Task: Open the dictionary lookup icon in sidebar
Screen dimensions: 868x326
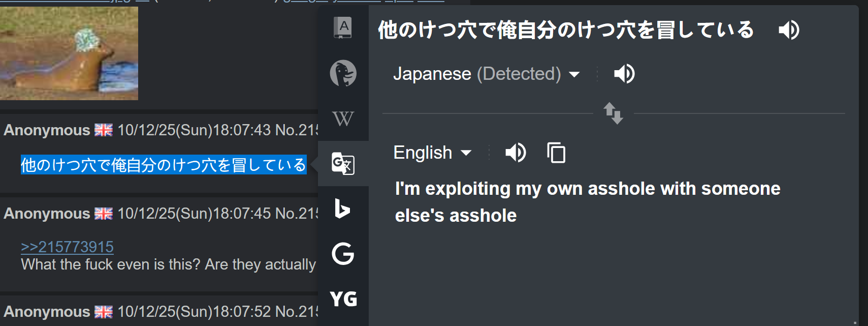Action: (343, 27)
